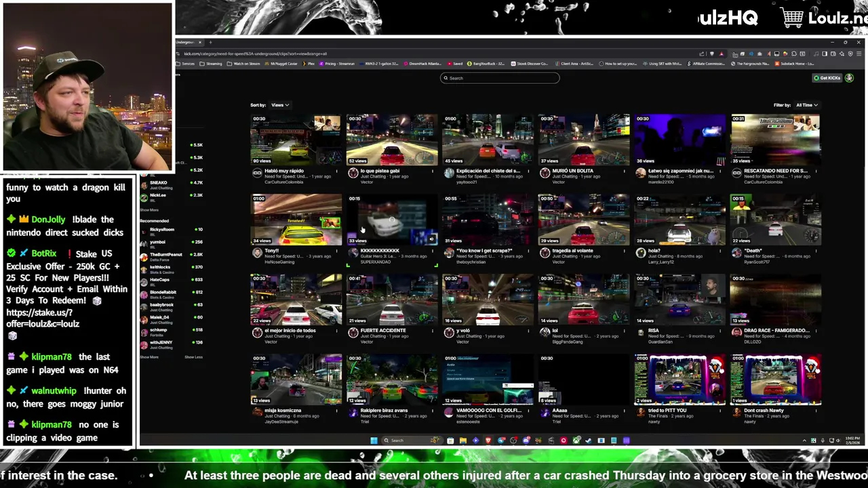
Task: Open a new browser tab with plus button
Action: (x=210, y=42)
